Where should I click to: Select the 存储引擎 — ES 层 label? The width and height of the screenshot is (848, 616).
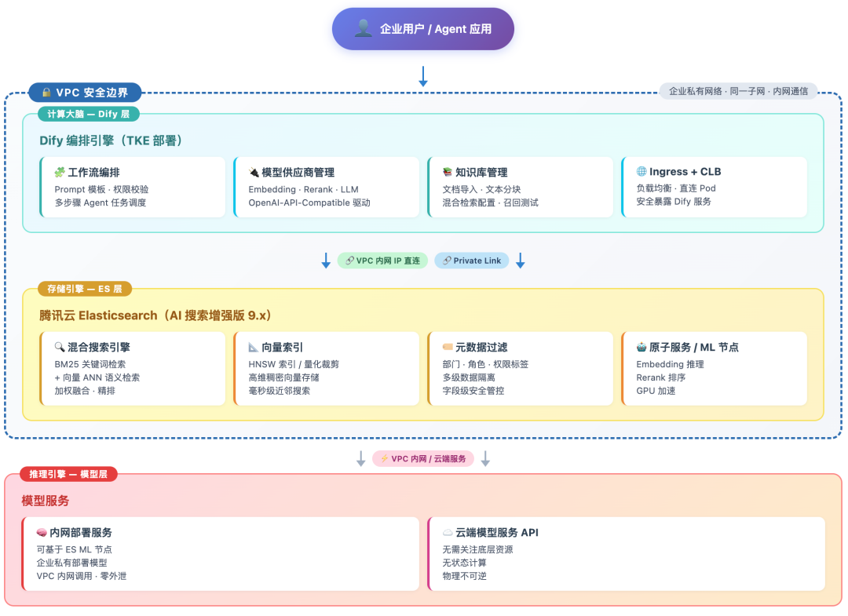coord(85,289)
